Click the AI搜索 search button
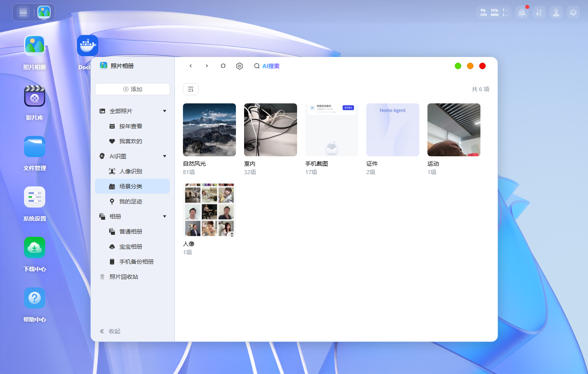588x374 pixels. coord(267,66)
